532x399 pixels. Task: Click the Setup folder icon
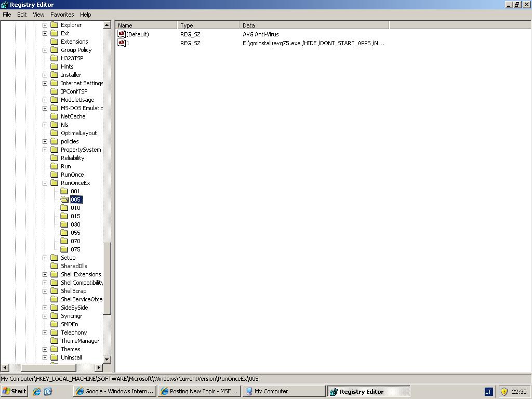[x=54, y=258]
